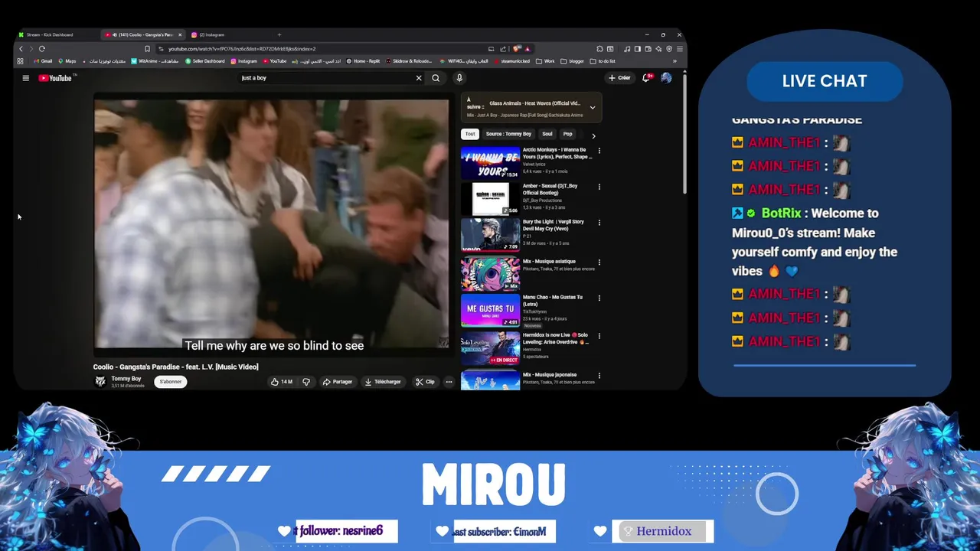Open the Amber - Sexual thumbnail
The height and width of the screenshot is (551, 980).
tap(490, 198)
